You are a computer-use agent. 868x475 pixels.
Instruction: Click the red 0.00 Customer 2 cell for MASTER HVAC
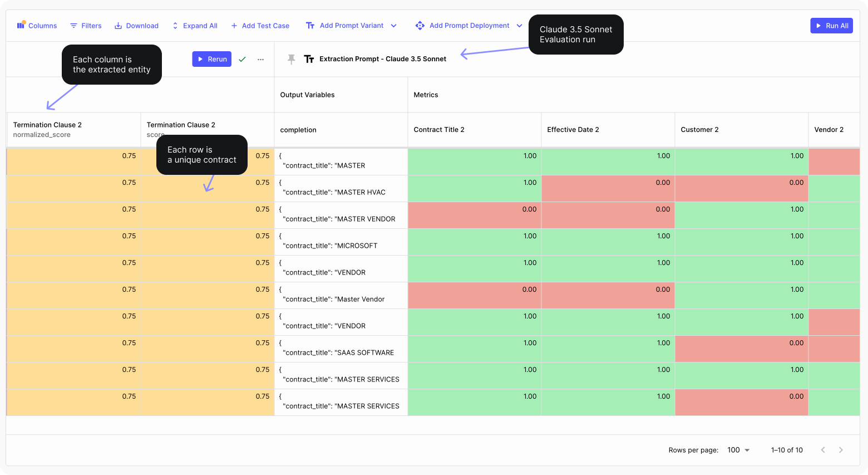coord(741,188)
